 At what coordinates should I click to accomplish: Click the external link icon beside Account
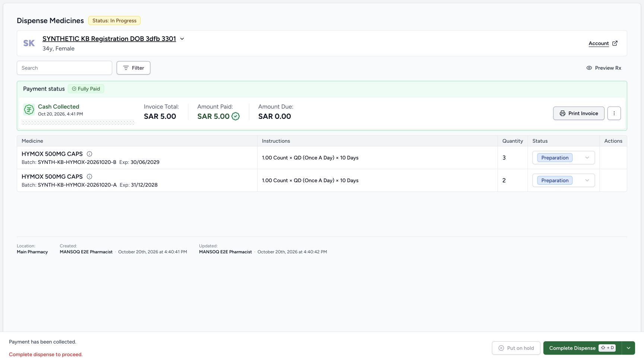pos(615,43)
